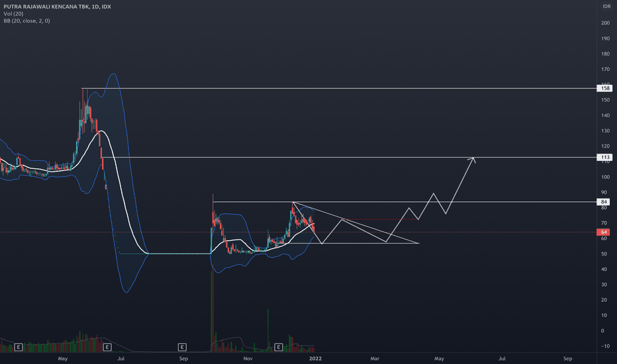The height and width of the screenshot is (364, 617).
Task: Click the earnings marker below May
Action: (18, 347)
